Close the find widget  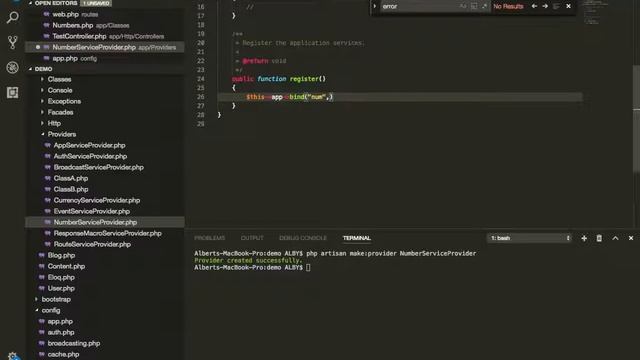(568, 6)
